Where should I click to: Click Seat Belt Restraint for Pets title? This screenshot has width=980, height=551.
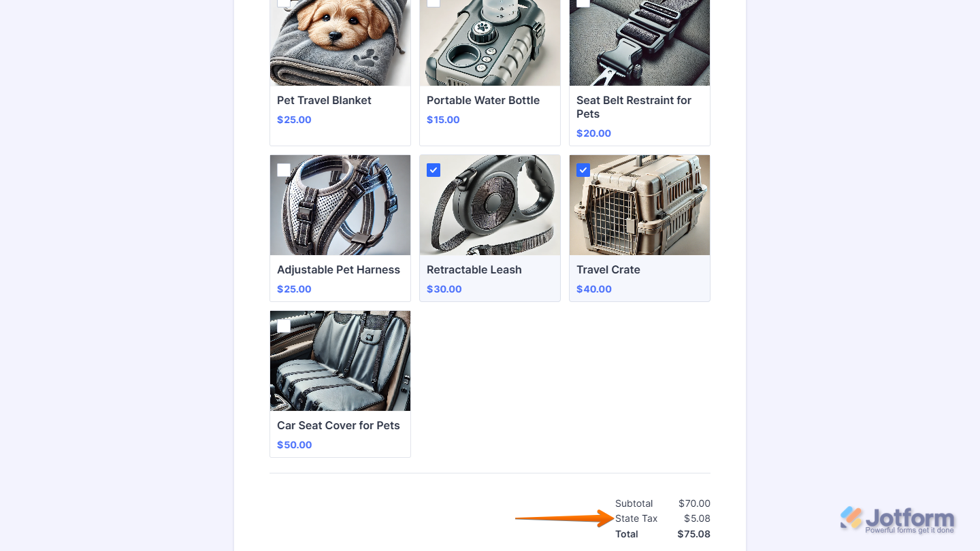coord(634,107)
